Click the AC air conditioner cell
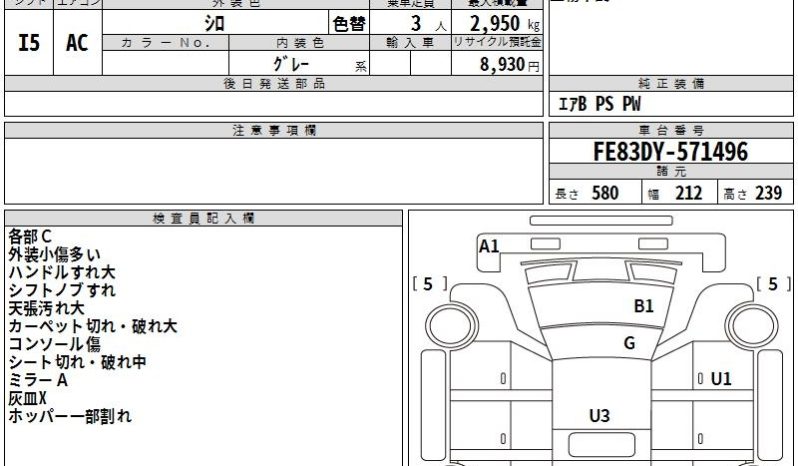 pos(77,44)
